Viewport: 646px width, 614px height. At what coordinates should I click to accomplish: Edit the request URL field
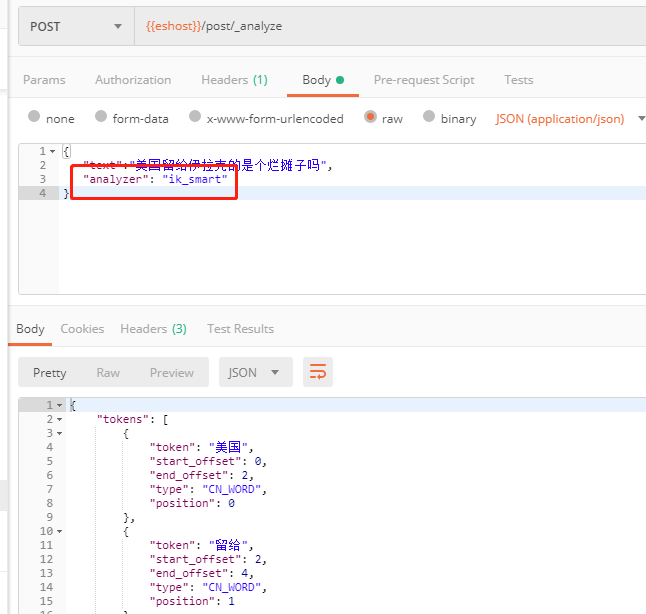click(390, 26)
